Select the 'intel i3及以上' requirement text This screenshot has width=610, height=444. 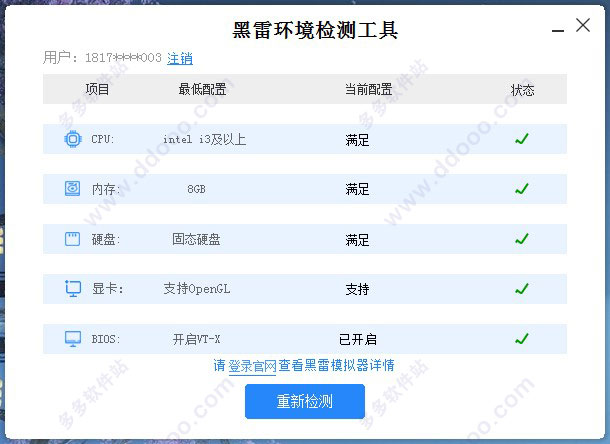point(205,139)
